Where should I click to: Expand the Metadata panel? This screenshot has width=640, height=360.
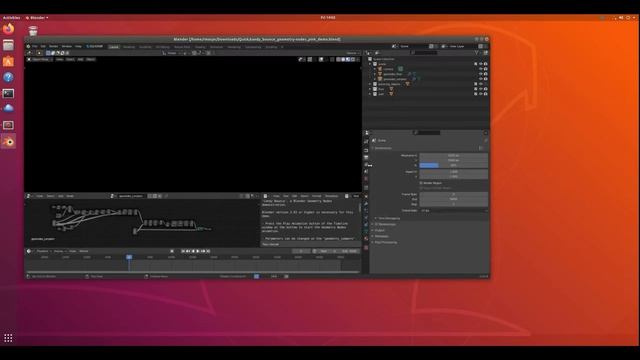(x=382, y=236)
